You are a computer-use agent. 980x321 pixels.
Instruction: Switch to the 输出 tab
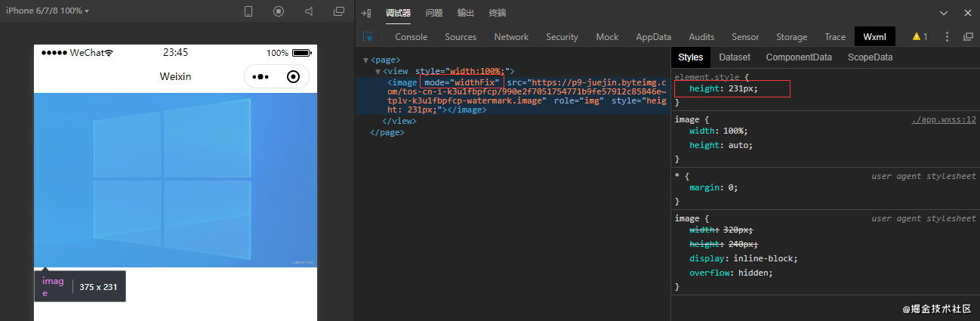[466, 13]
